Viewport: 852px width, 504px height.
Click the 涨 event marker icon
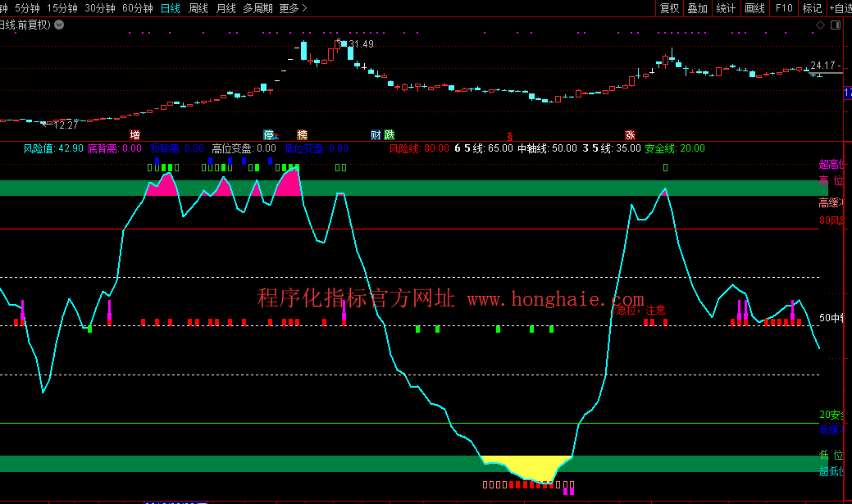(x=630, y=134)
